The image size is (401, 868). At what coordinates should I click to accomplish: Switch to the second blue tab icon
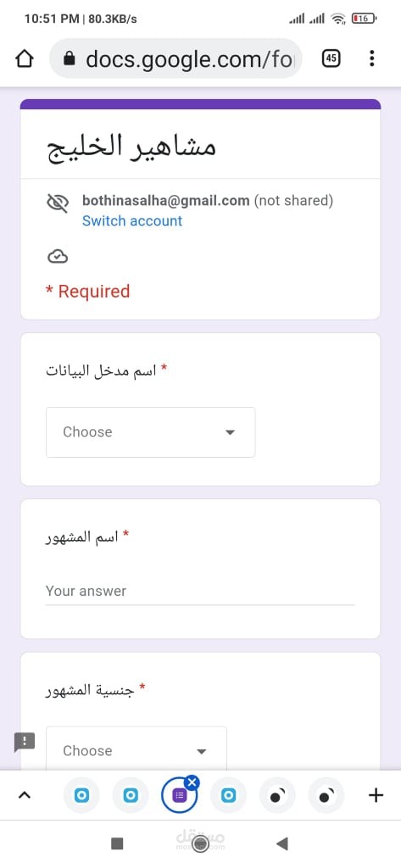(x=131, y=795)
